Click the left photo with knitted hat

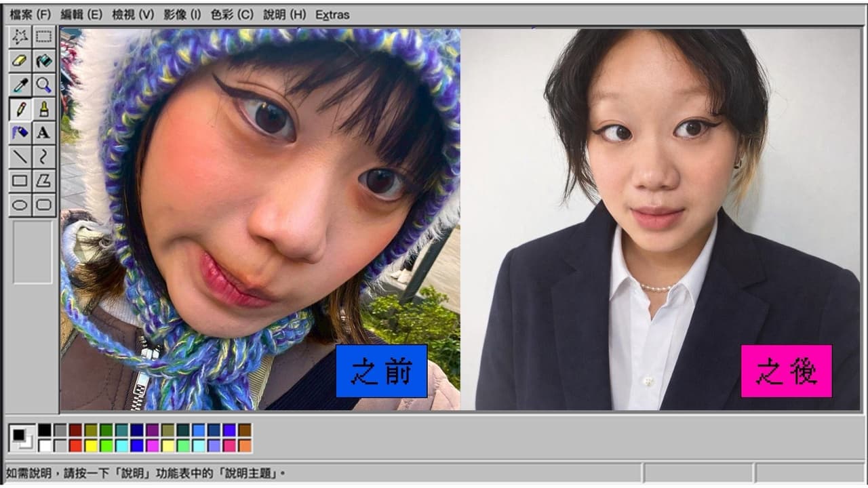pos(260,219)
